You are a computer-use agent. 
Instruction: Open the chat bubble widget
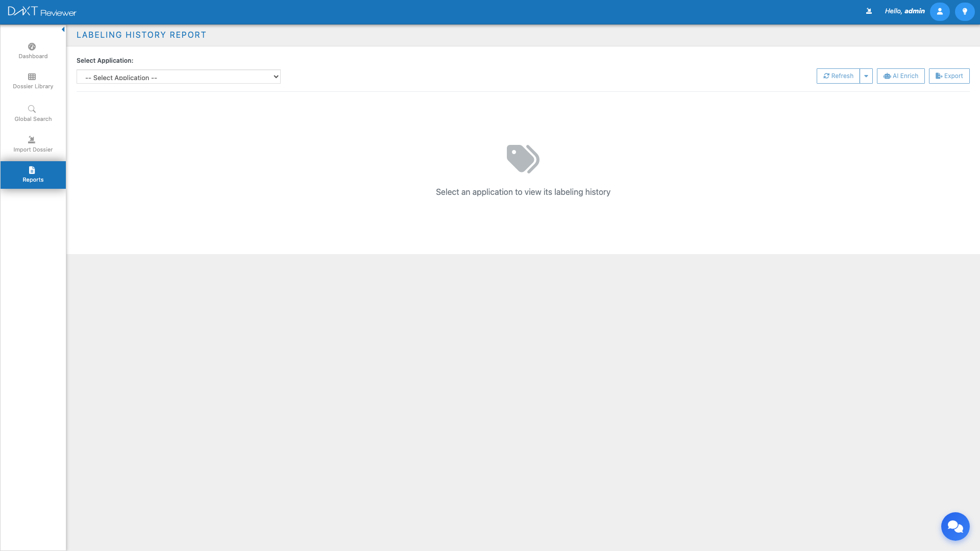pos(955,526)
